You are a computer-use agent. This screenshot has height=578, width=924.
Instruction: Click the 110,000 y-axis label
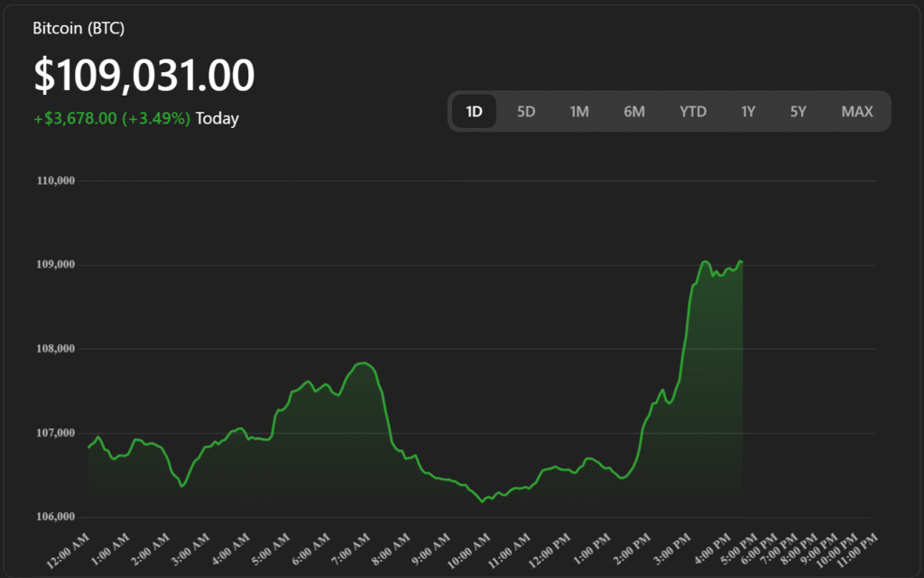click(56, 180)
